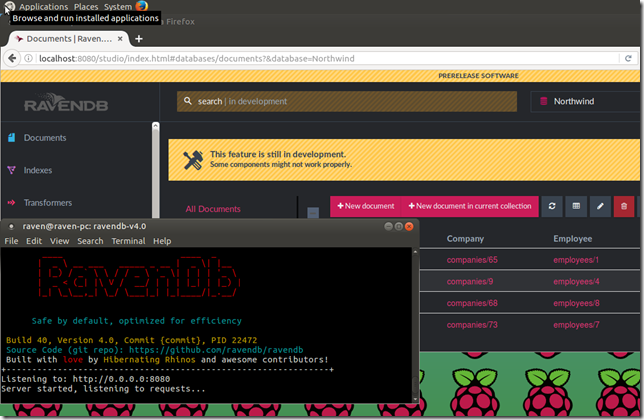Open the Northwind database selector
The width and height of the screenshot is (644, 420).
point(586,101)
